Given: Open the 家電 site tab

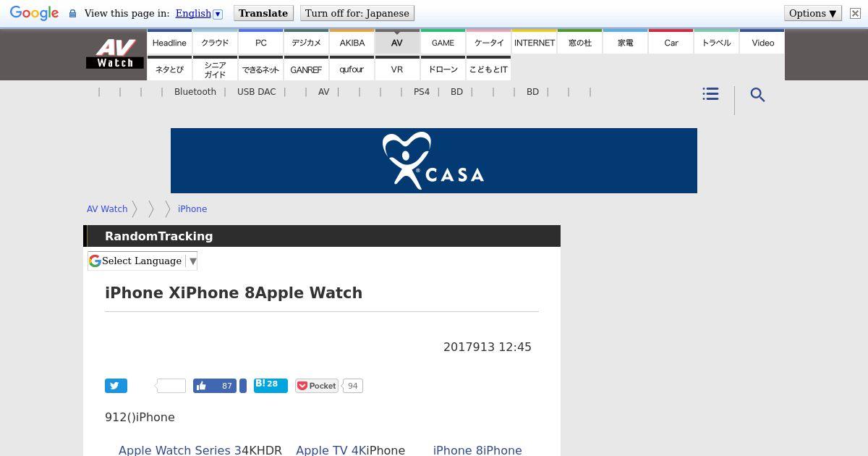Looking at the screenshot, I should (x=626, y=43).
